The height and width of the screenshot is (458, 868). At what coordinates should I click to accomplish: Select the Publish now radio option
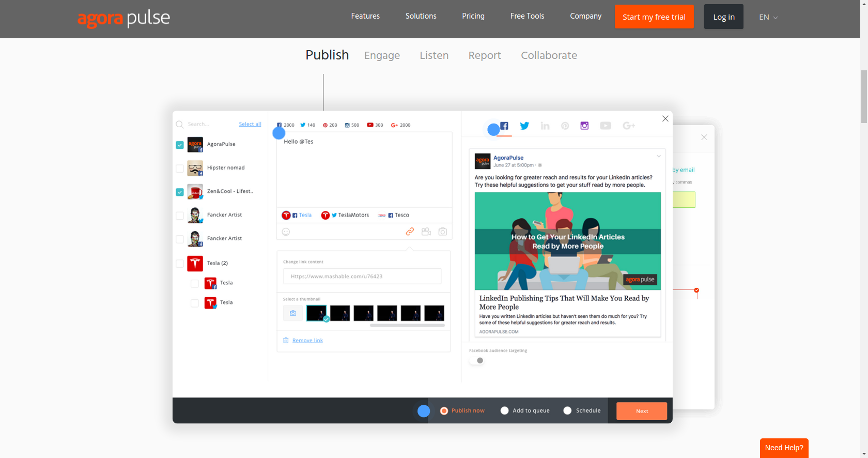click(x=444, y=411)
